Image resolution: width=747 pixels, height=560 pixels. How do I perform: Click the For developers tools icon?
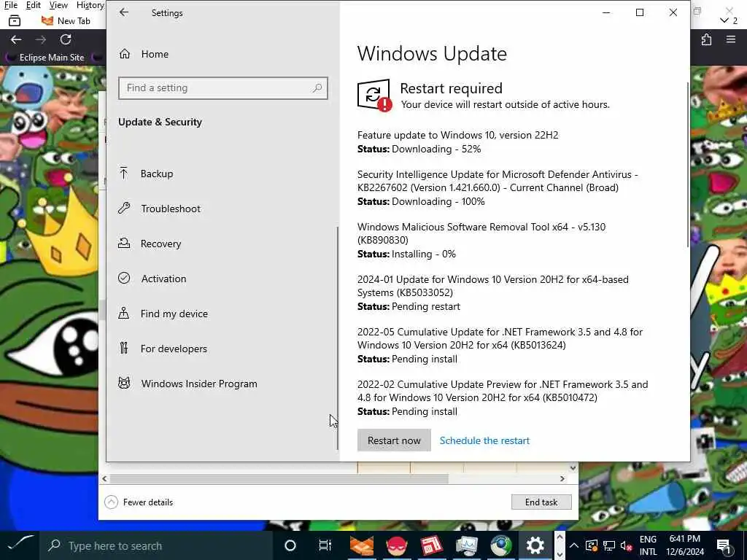(124, 348)
